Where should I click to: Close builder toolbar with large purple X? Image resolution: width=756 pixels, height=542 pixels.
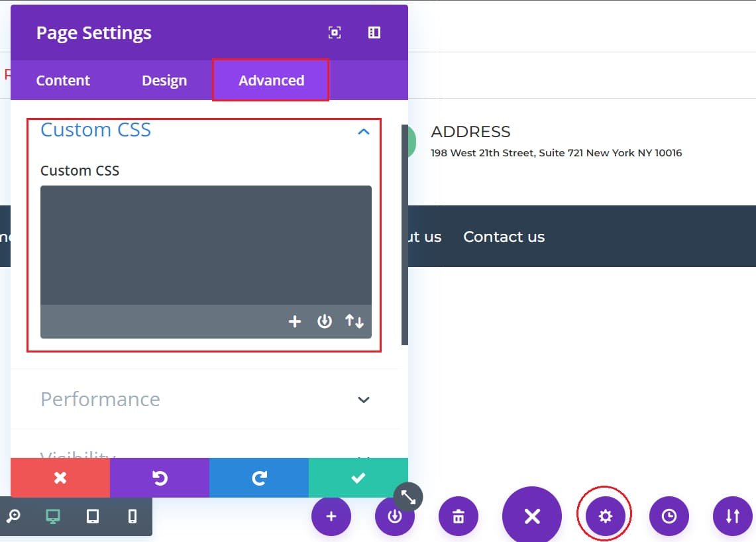point(532,516)
